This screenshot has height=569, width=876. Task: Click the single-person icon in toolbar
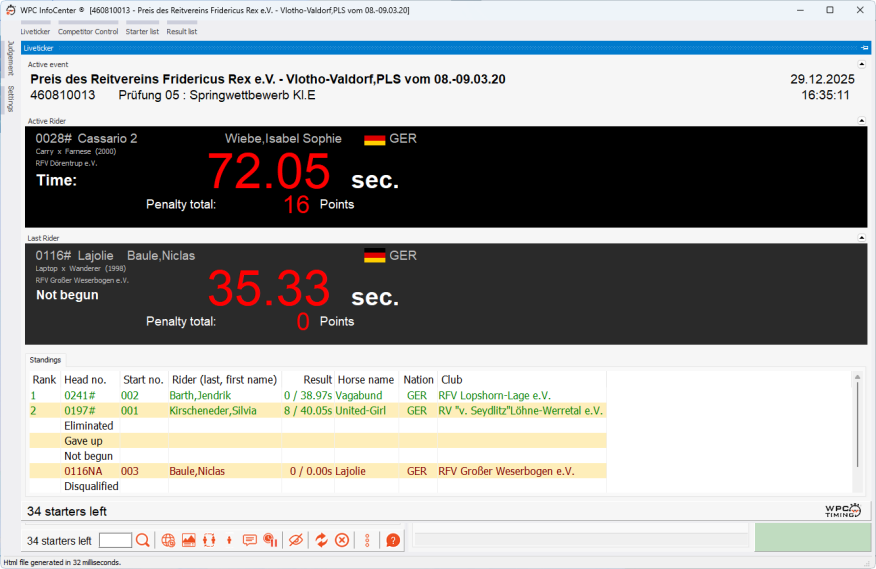click(229, 540)
